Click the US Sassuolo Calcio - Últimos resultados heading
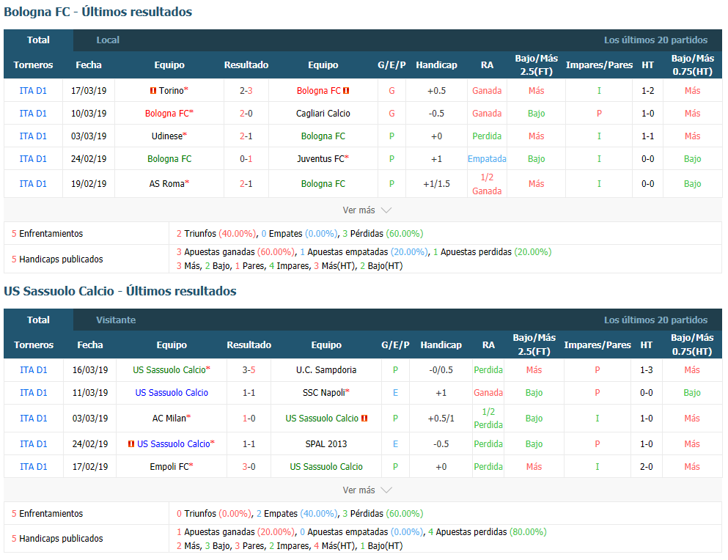The width and height of the screenshot is (728, 560). click(120, 291)
